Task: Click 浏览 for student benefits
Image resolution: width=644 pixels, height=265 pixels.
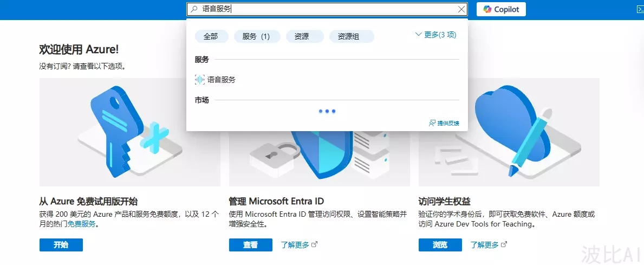Action: coord(440,245)
